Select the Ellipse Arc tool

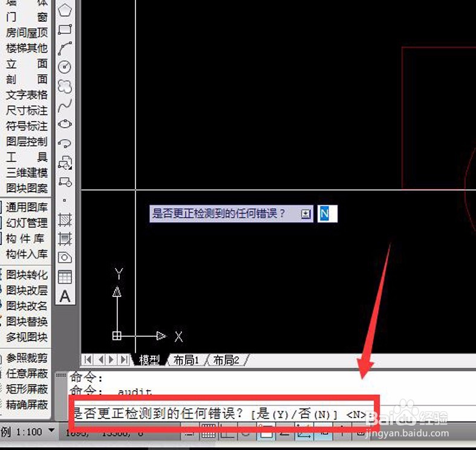click(x=65, y=143)
